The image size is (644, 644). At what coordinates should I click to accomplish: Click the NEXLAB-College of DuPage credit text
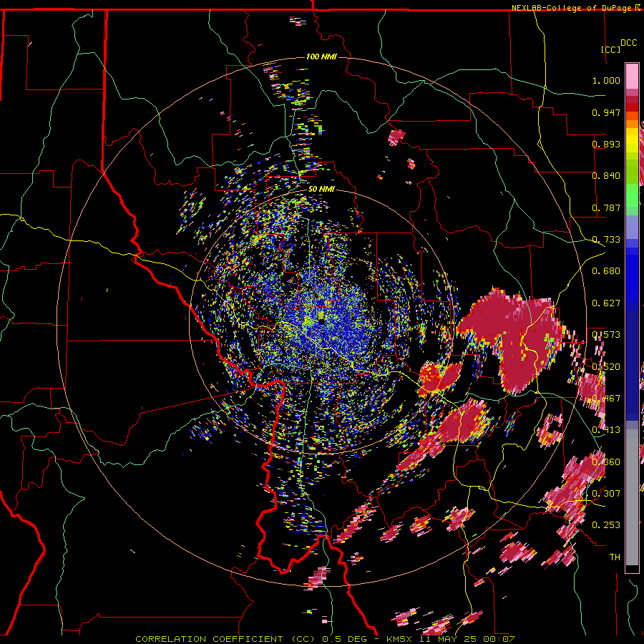[571, 8]
